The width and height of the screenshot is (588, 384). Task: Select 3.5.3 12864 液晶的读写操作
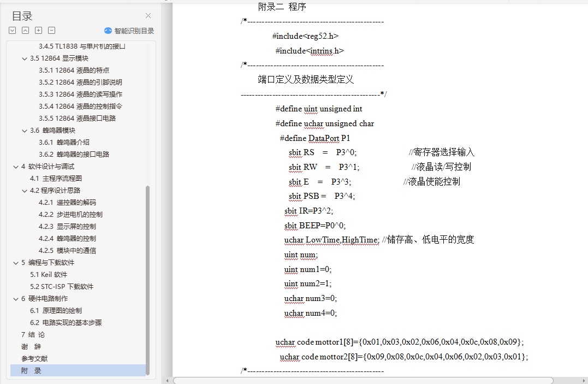80,94
